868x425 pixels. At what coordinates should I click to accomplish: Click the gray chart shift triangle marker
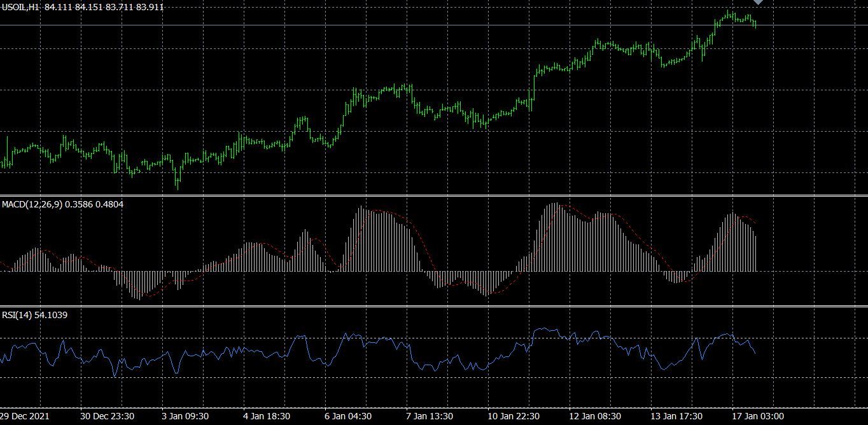[758, 3]
